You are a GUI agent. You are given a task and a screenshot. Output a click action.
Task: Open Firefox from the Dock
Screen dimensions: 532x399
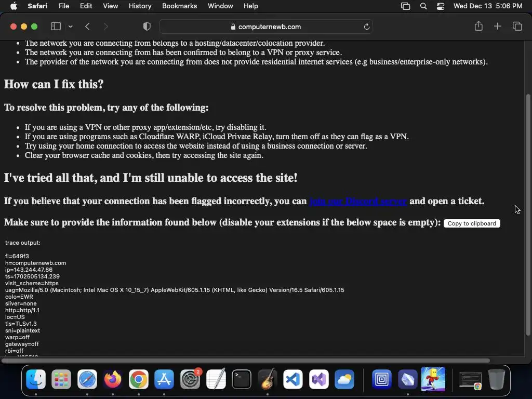[113, 379]
